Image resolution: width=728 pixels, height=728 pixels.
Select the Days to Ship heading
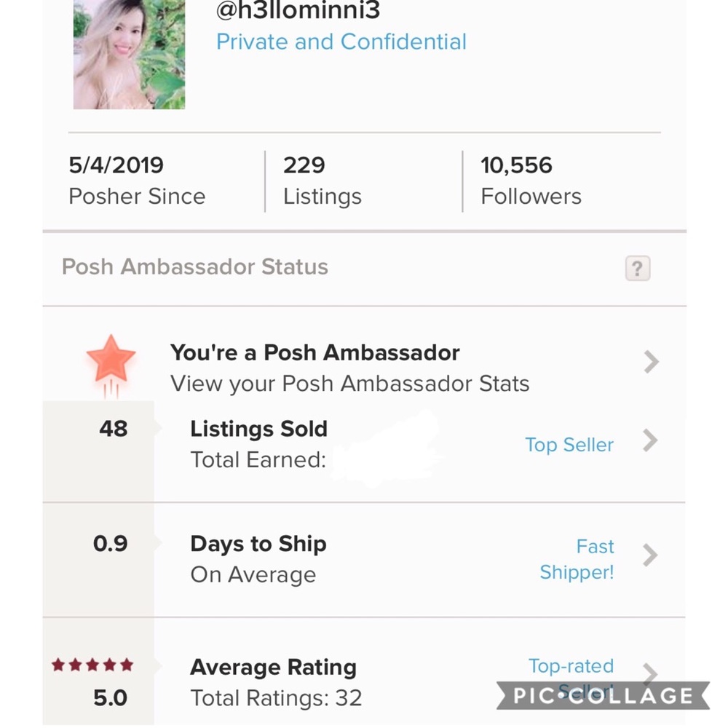258,544
